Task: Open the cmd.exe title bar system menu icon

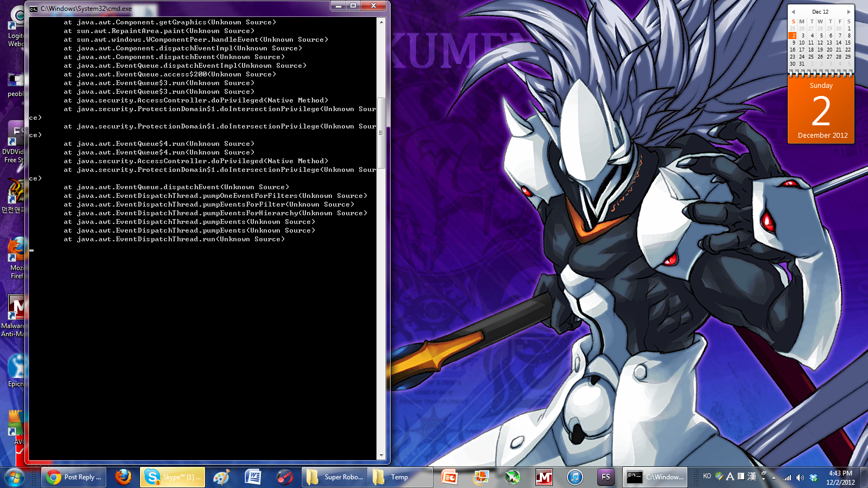Action: 34,9
